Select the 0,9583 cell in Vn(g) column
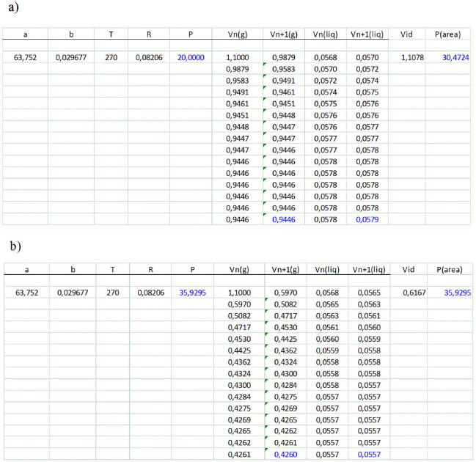The image size is (476, 462). coord(238,80)
